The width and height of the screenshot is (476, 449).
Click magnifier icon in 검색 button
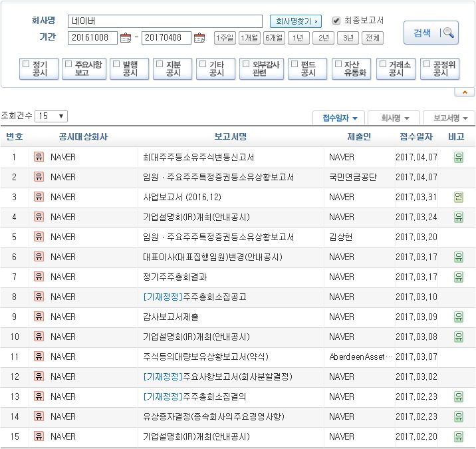coord(448,33)
